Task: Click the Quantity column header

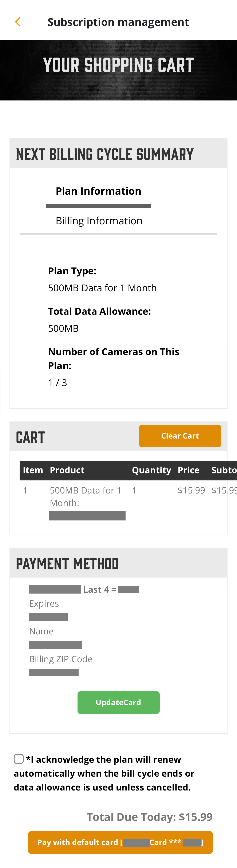Action: (151, 470)
